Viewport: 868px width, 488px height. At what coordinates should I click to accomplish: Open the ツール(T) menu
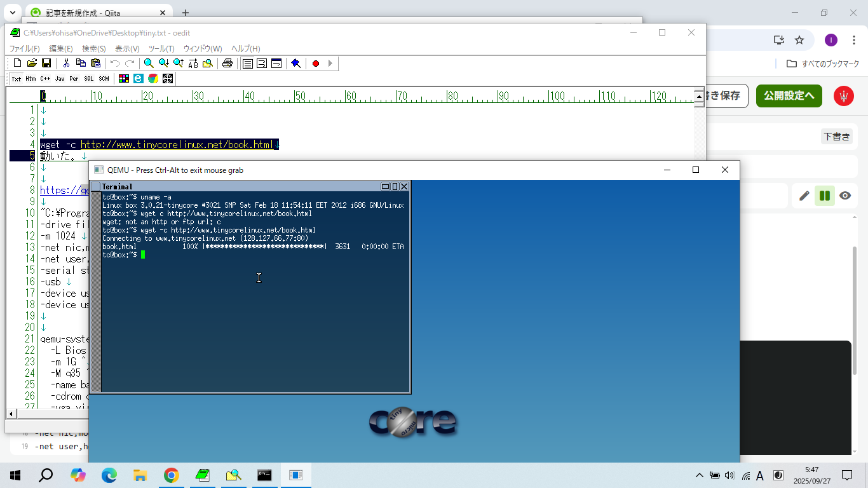[x=161, y=49]
